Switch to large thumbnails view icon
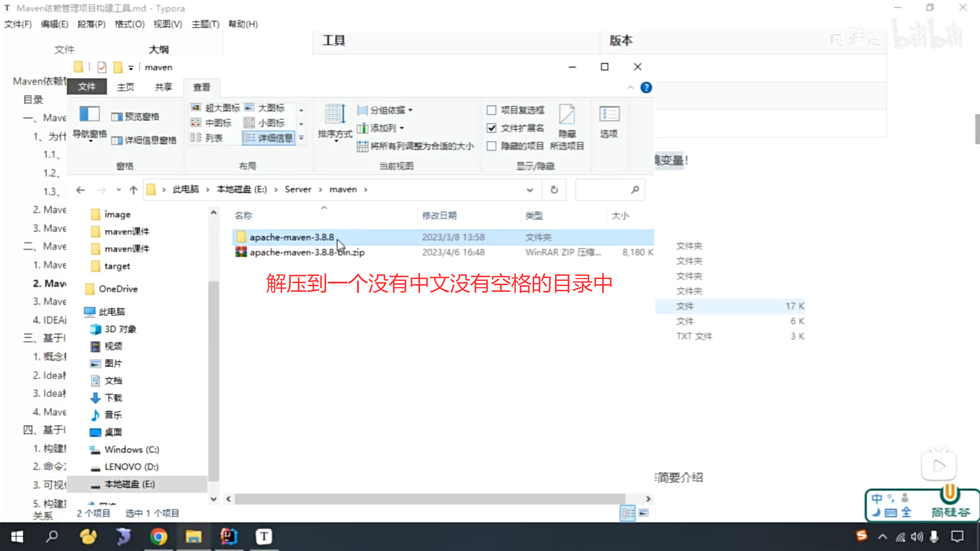 point(644,513)
